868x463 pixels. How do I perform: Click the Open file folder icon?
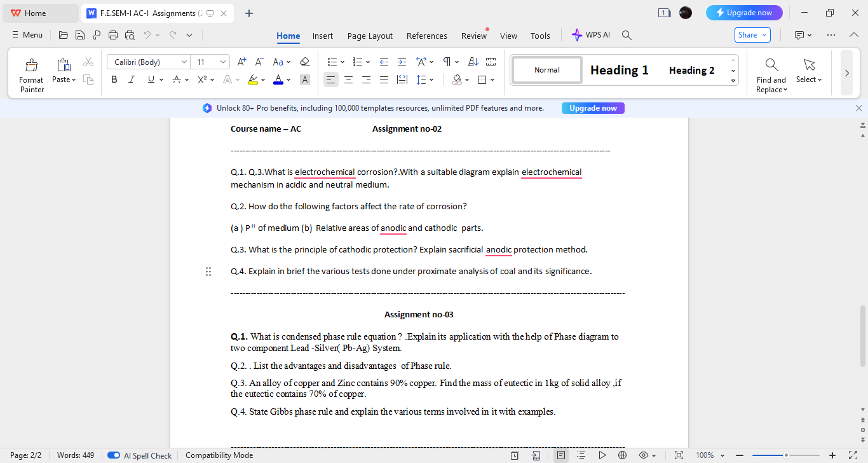pyautogui.click(x=63, y=35)
